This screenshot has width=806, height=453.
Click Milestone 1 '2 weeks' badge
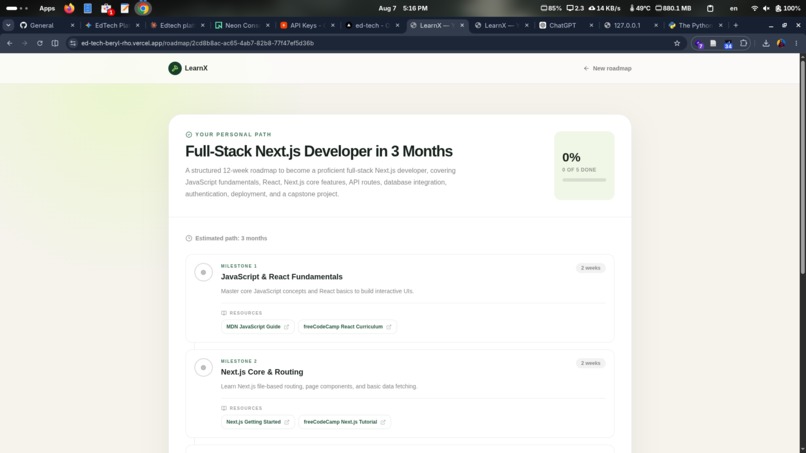point(590,268)
